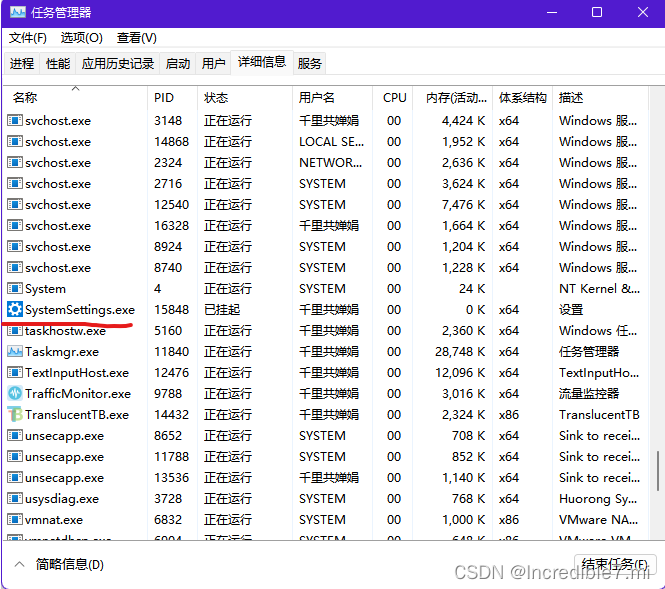
Task: Click icon of svchost.exe PID 8740
Action: [x=15, y=268]
